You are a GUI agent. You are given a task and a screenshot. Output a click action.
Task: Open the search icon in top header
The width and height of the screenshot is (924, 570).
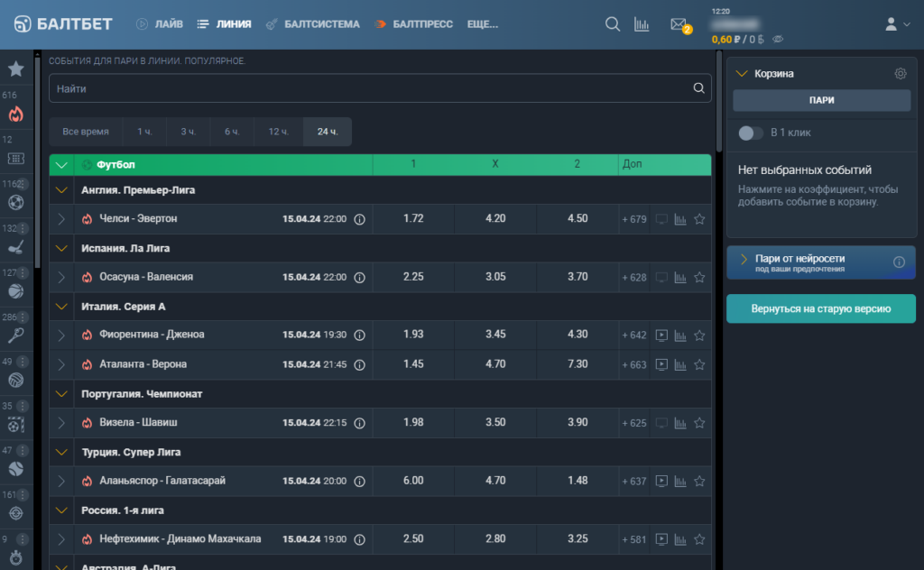pos(613,24)
